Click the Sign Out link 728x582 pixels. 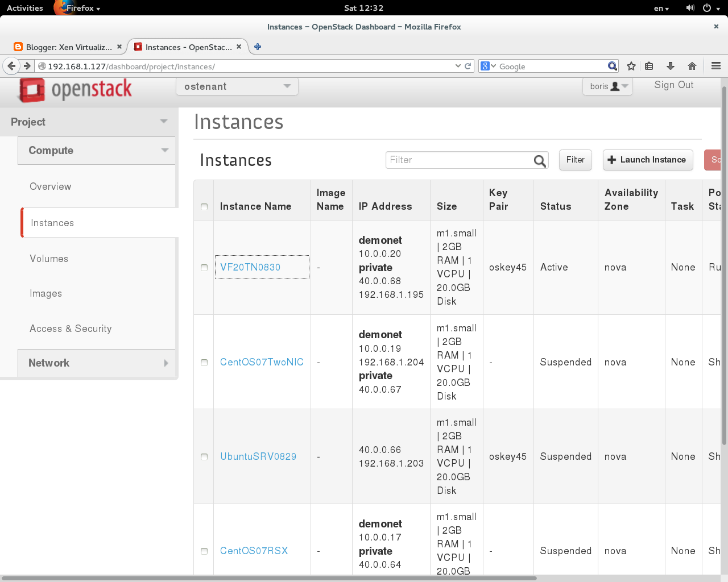coord(674,85)
